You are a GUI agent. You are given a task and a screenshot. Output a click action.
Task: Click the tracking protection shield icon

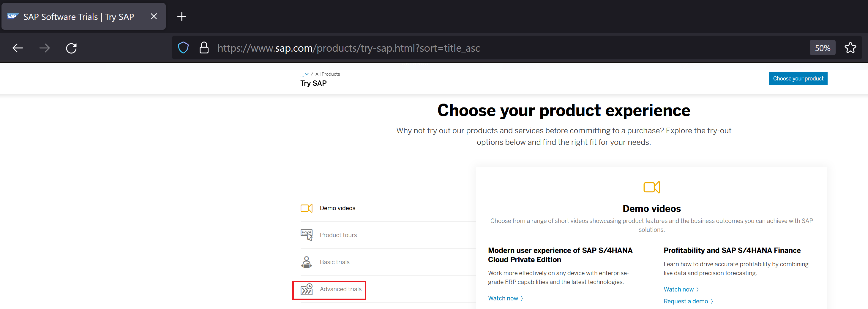coord(183,48)
